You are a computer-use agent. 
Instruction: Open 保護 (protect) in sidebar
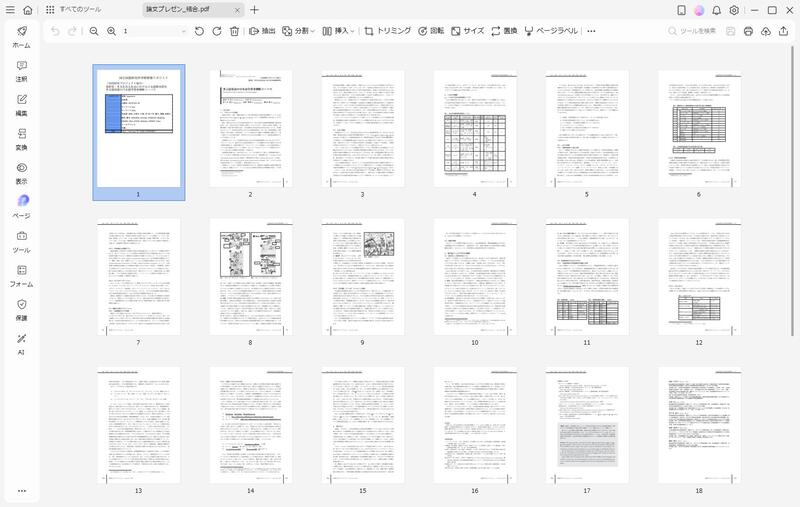click(21, 310)
